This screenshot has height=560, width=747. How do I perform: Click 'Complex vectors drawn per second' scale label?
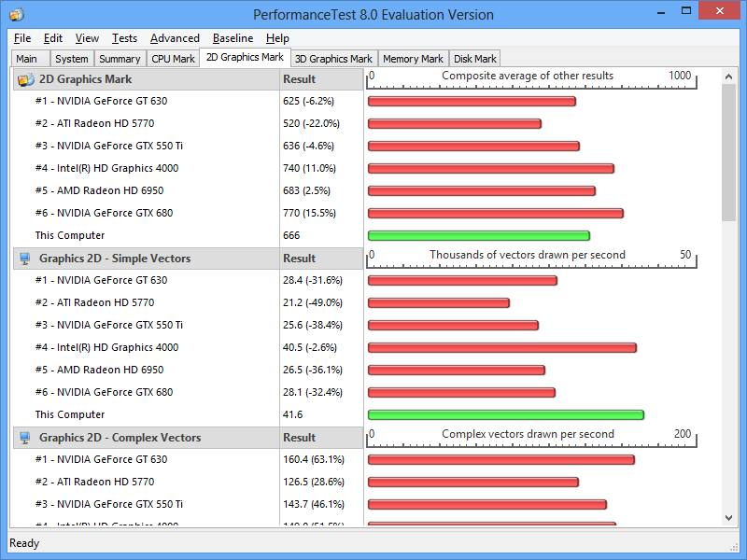click(x=528, y=434)
